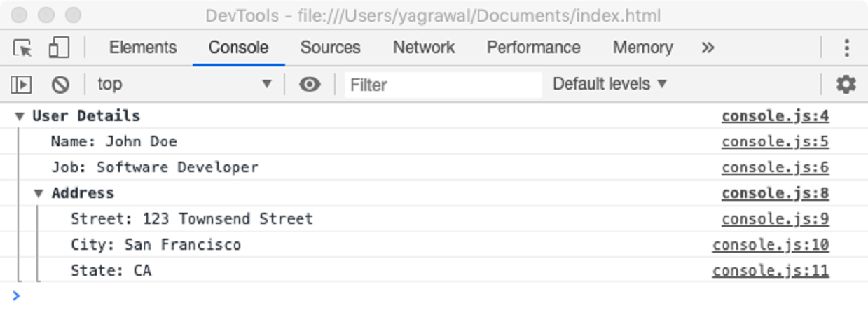The height and width of the screenshot is (331, 868).
Task: Open Console settings gear icon
Action: (x=846, y=85)
